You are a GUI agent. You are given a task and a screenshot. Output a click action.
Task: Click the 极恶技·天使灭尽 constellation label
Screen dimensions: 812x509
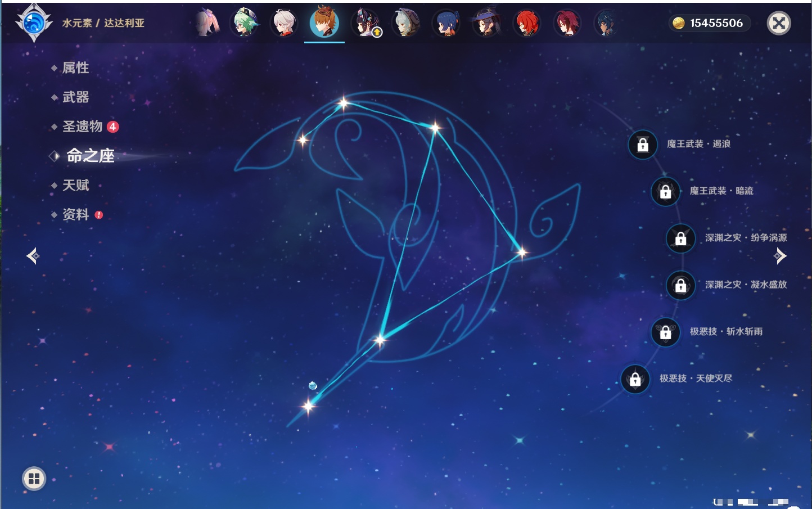696,378
